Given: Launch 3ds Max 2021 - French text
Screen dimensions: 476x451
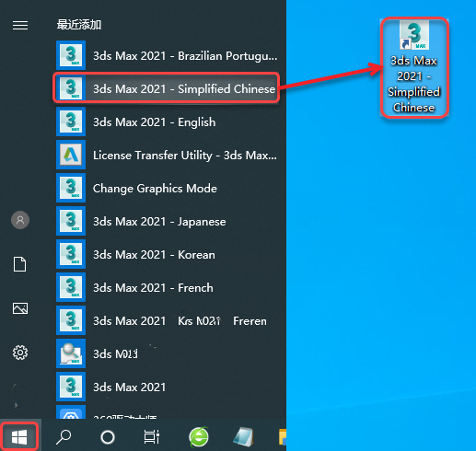Looking at the screenshot, I should tap(153, 288).
